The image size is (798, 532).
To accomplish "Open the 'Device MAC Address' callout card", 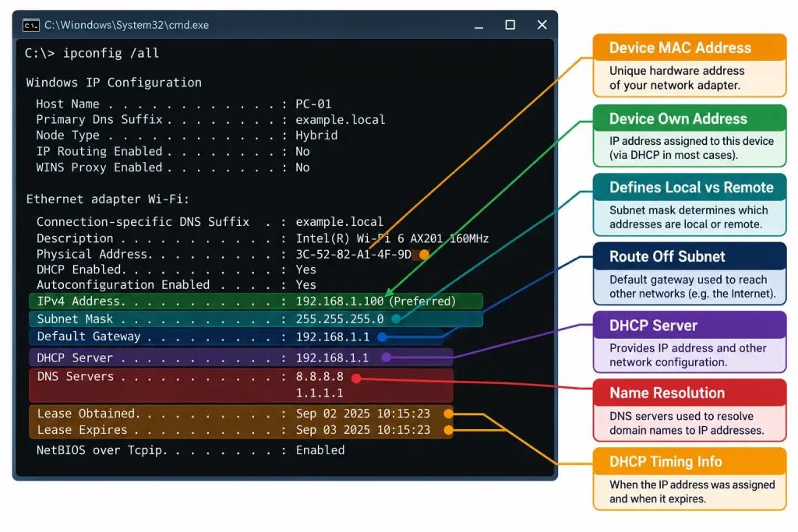I will 690,65.
